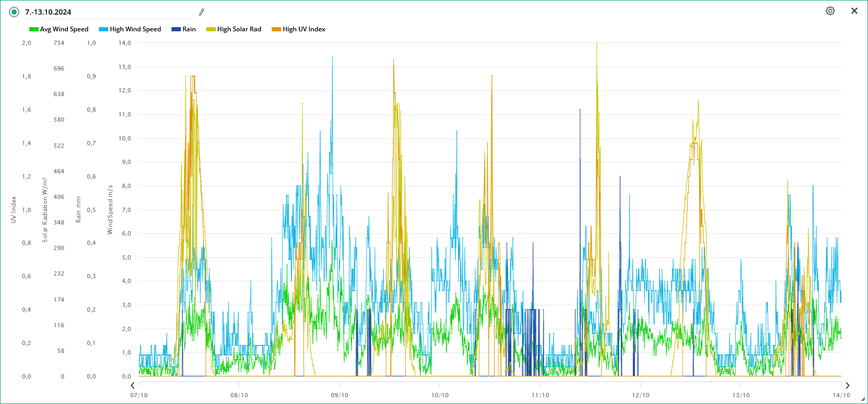This screenshot has width=868, height=404.
Task: Click the pencil edit title icon
Action: tap(202, 12)
